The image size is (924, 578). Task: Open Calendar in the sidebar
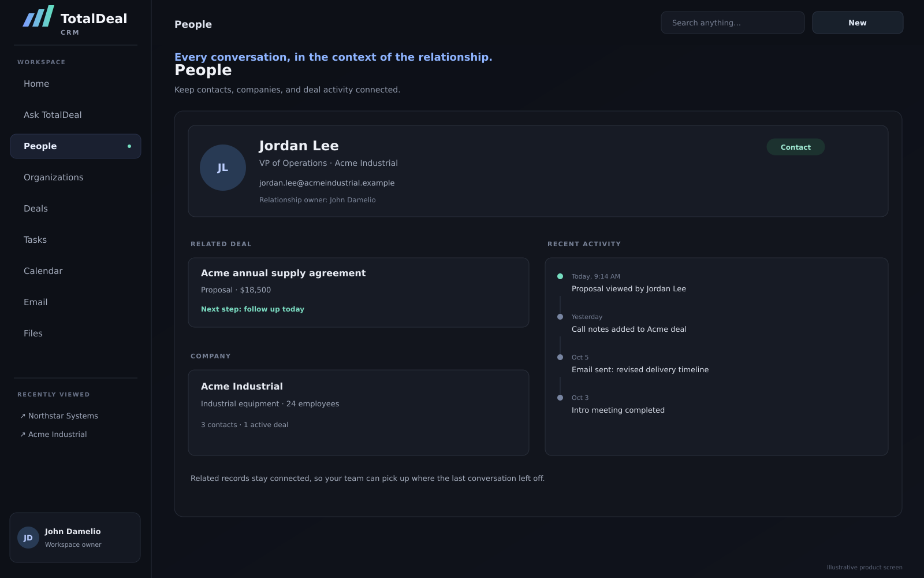[x=76, y=271]
